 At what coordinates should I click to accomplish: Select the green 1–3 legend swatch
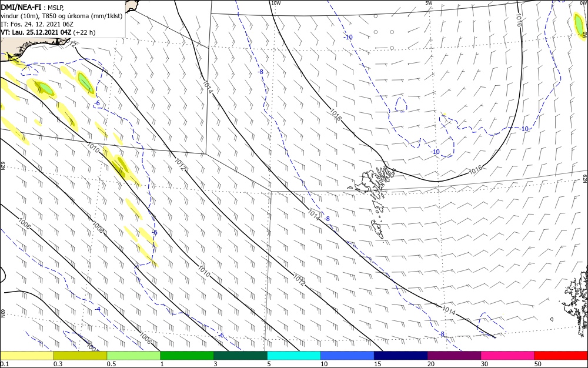(x=187, y=356)
